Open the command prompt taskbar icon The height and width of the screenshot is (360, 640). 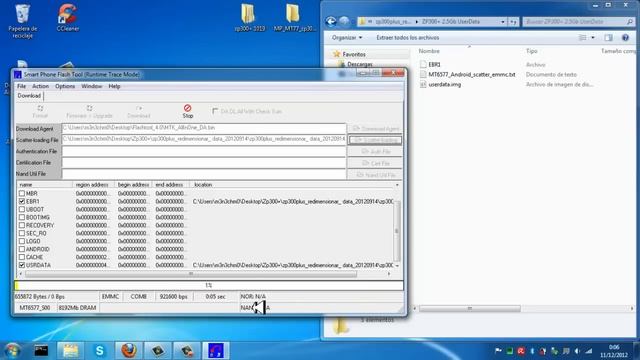(x=41, y=351)
